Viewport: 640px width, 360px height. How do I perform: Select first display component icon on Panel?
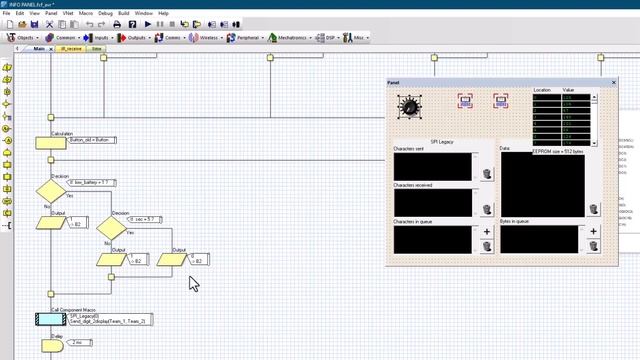465,101
